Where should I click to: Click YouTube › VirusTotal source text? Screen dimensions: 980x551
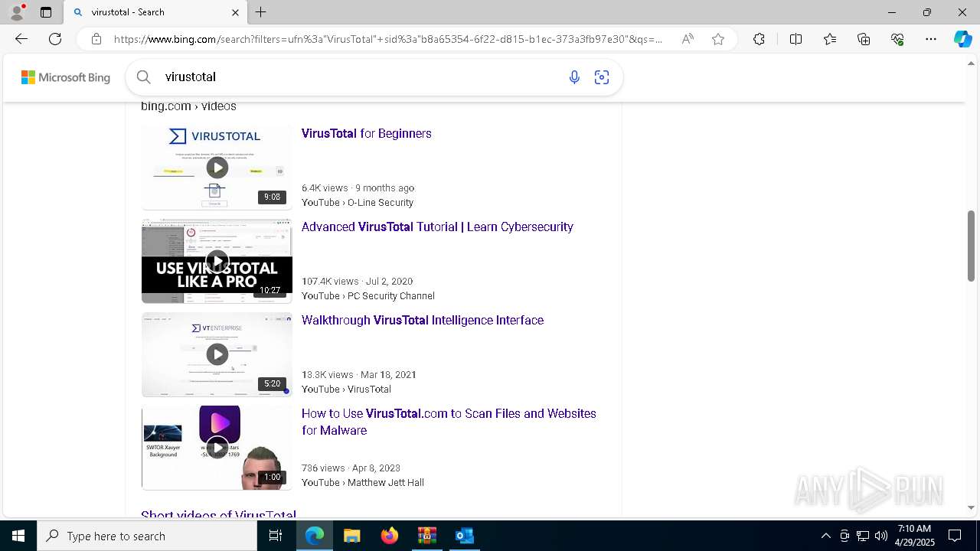coord(346,390)
